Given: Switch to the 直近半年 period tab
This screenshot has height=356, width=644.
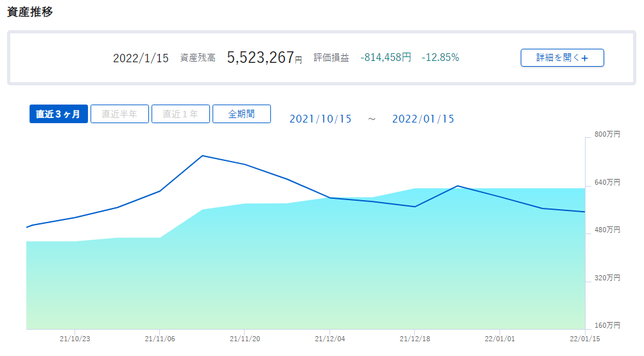Looking at the screenshot, I should coord(119,114).
